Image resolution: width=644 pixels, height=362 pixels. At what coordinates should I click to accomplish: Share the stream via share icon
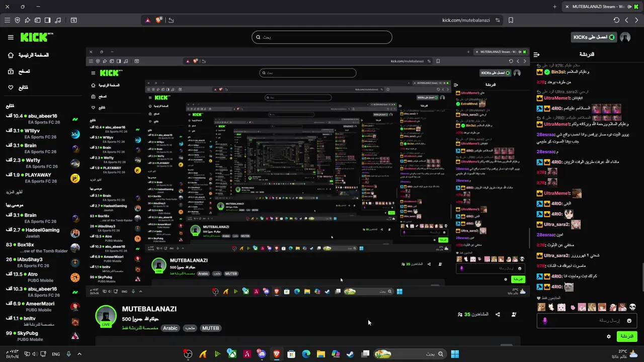[x=498, y=314]
